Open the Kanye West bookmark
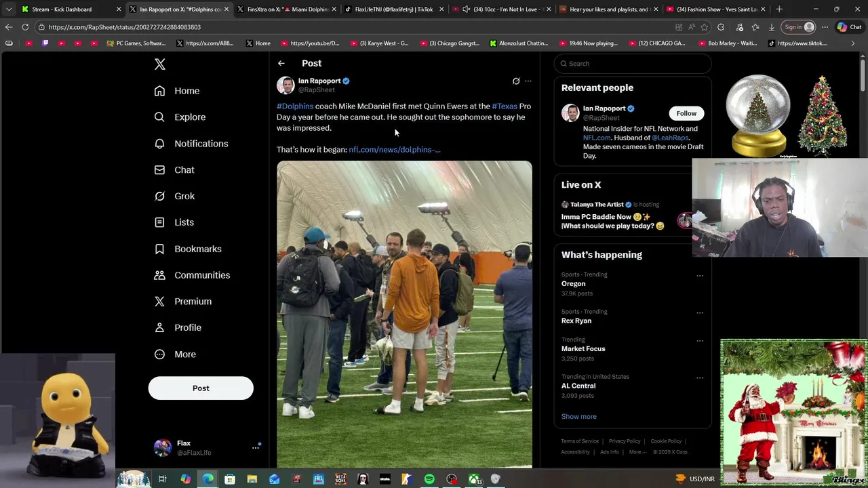 [380, 43]
